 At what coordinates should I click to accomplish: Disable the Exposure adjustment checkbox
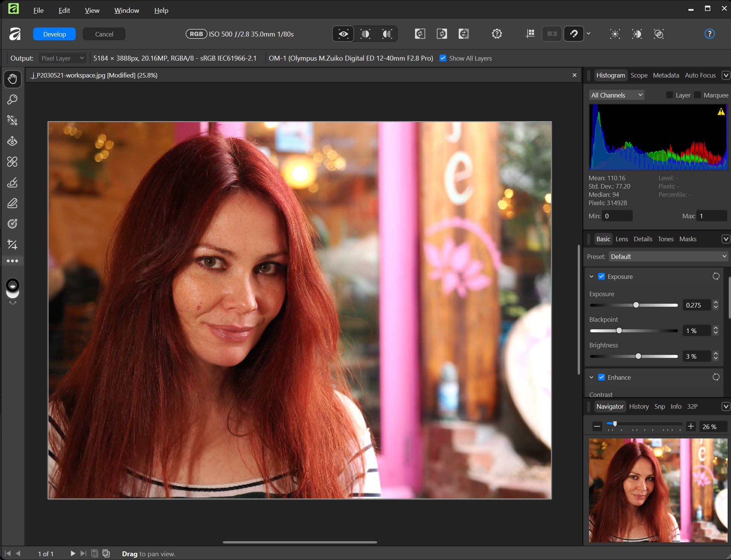[x=601, y=276]
